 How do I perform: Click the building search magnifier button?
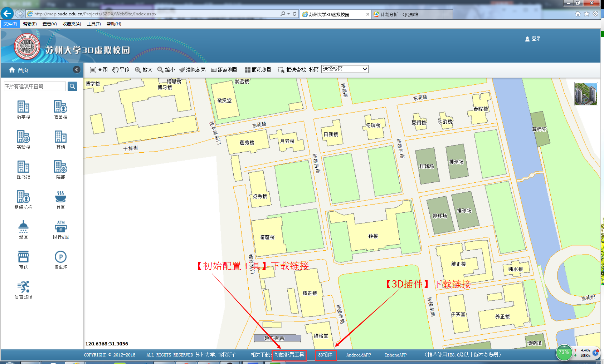point(72,86)
